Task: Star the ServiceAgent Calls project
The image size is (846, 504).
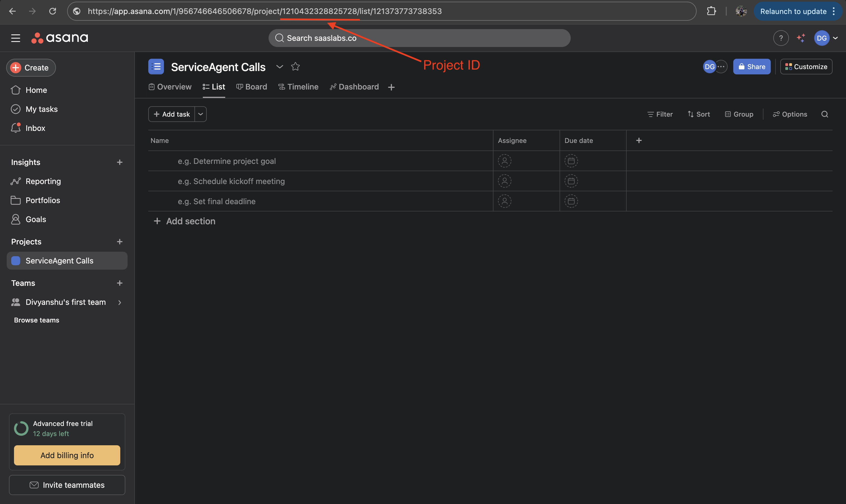Action: pos(295,67)
